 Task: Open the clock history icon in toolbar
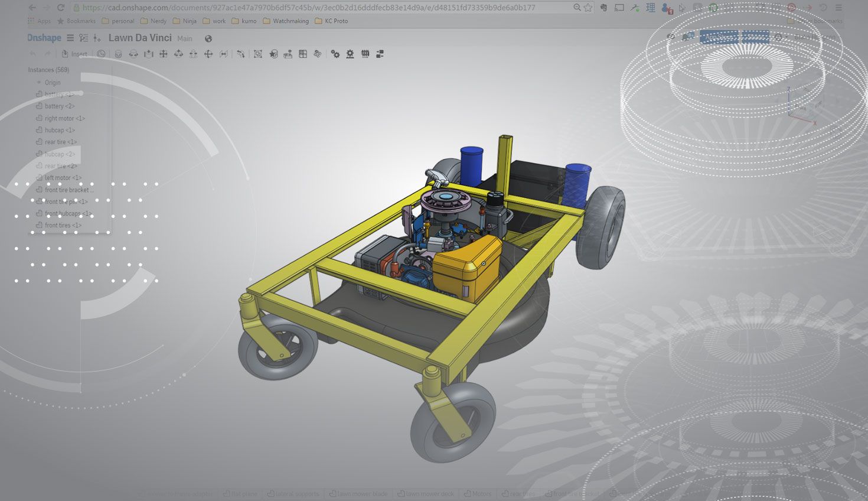point(102,54)
